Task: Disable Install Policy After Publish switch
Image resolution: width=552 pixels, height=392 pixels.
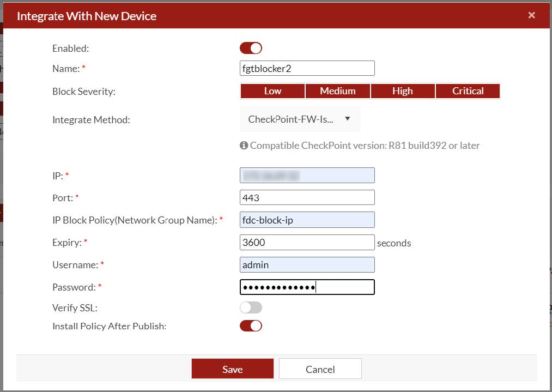Action: pyautogui.click(x=251, y=326)
